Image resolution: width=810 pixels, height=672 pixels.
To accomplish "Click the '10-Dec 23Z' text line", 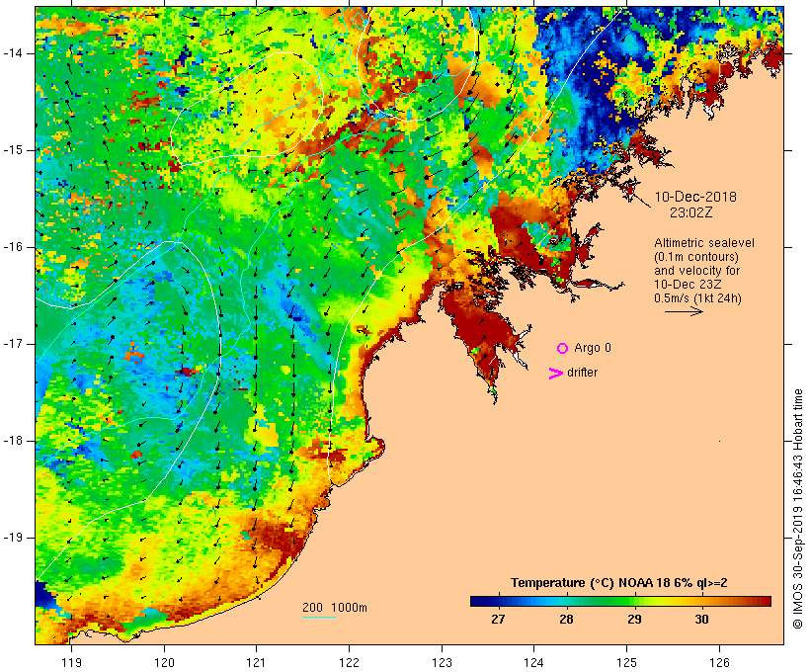I will pos(688,285).
